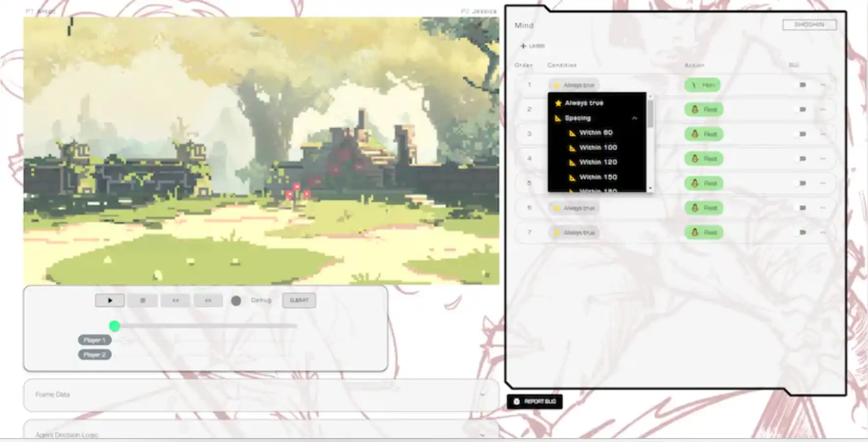
Task: Click the Rest action chip in row 7
Action: (x=704, y=232)
